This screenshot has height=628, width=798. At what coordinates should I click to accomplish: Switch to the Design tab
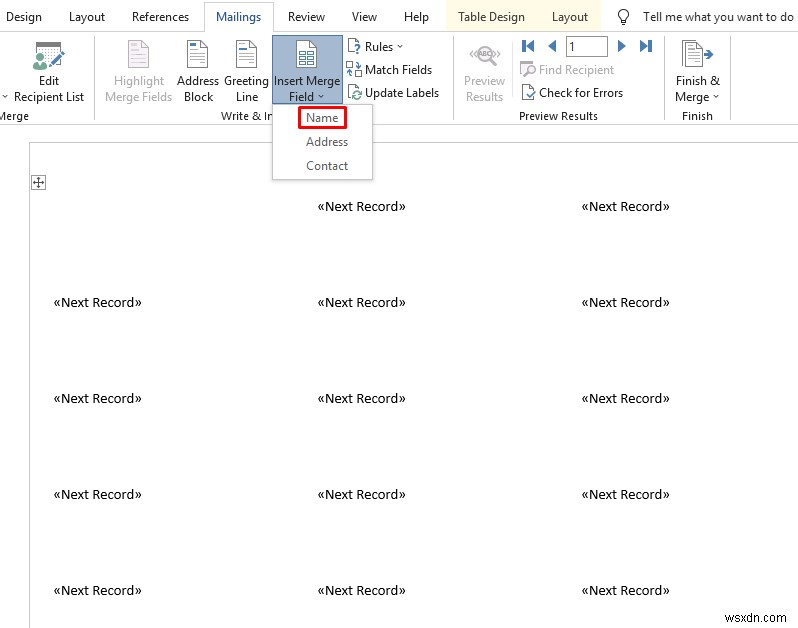tap(23, 17)
